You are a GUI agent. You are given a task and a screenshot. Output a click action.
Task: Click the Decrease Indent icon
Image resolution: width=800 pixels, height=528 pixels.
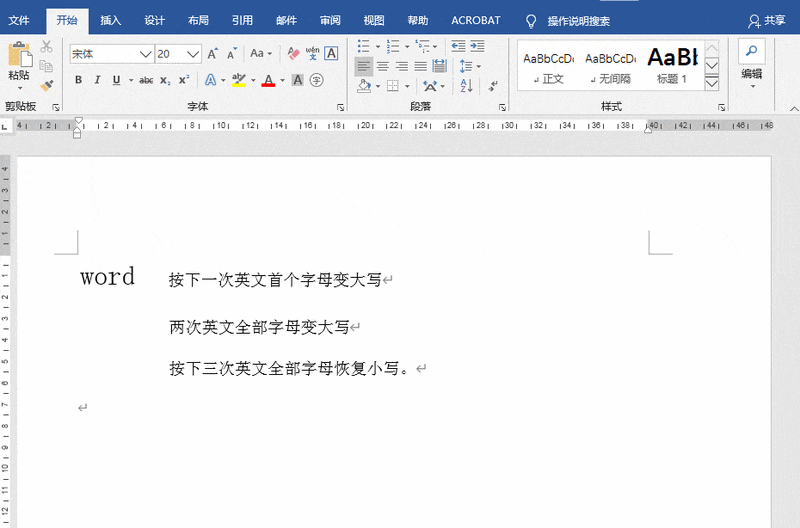pyautogui.click(x=458, y=45)
